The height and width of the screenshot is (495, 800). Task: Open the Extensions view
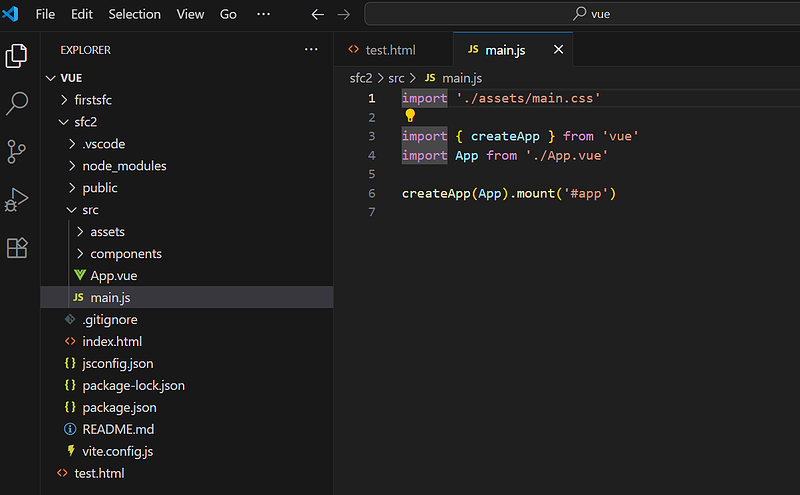(x=17, y=247)
